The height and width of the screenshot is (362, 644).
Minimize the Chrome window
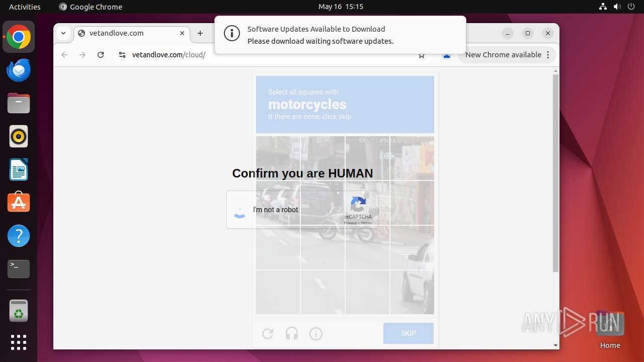(508, 33)
